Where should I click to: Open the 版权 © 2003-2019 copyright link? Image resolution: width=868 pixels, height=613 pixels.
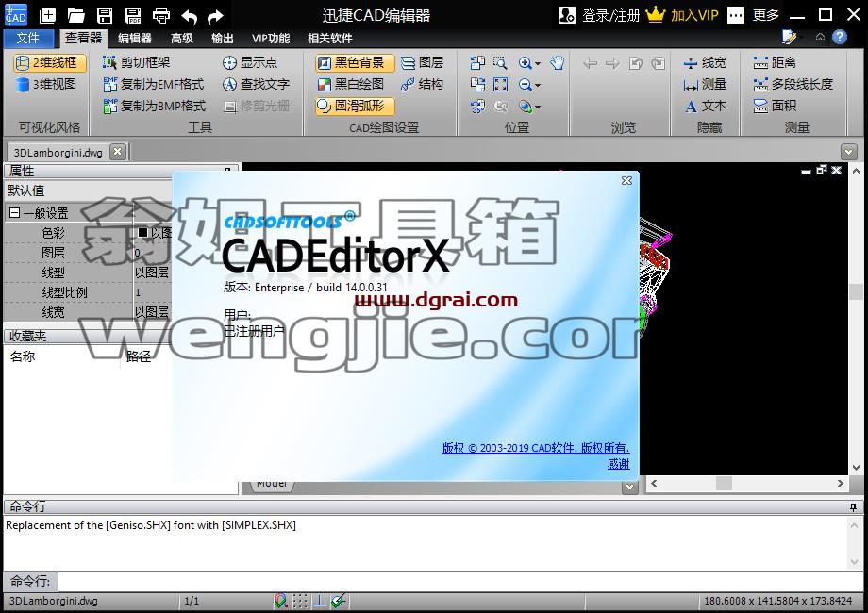536,448
